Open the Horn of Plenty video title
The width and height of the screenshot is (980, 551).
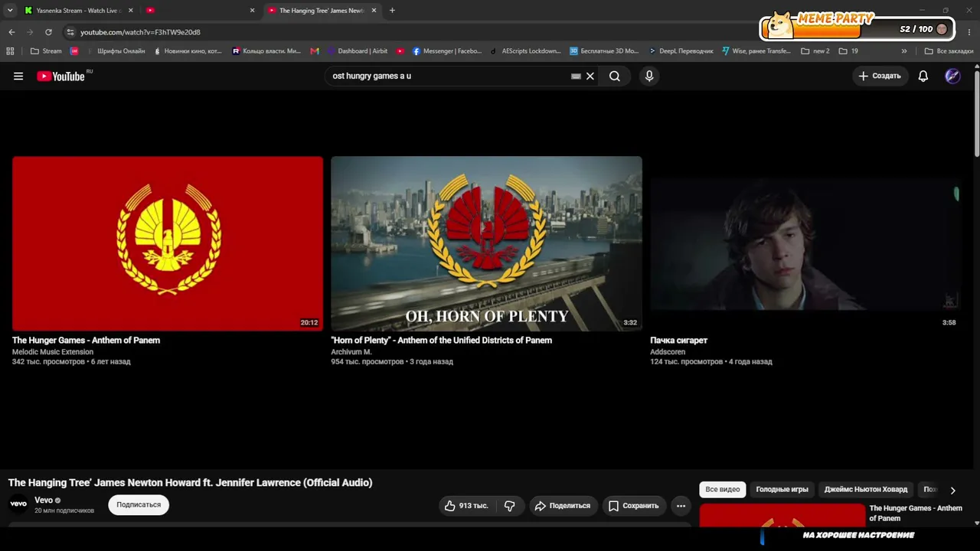[x=441, y=341]
